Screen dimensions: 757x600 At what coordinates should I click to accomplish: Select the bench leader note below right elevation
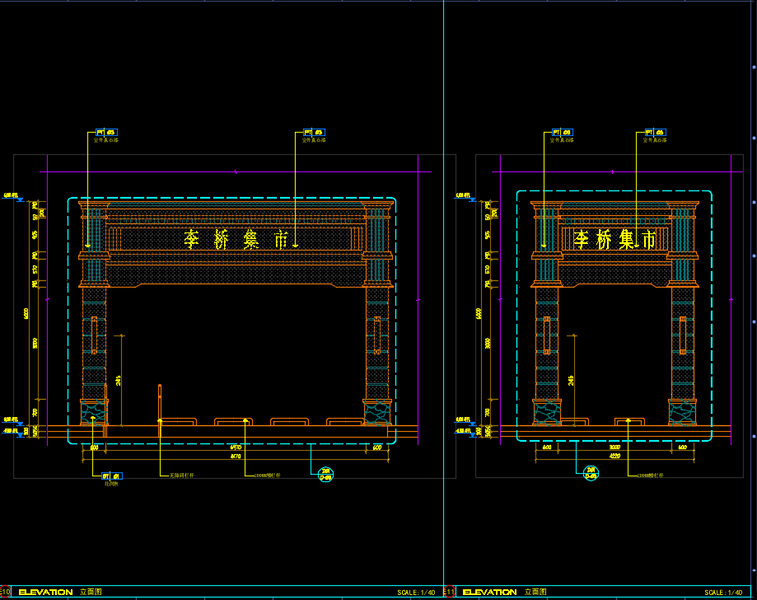(x=650, y=475)
